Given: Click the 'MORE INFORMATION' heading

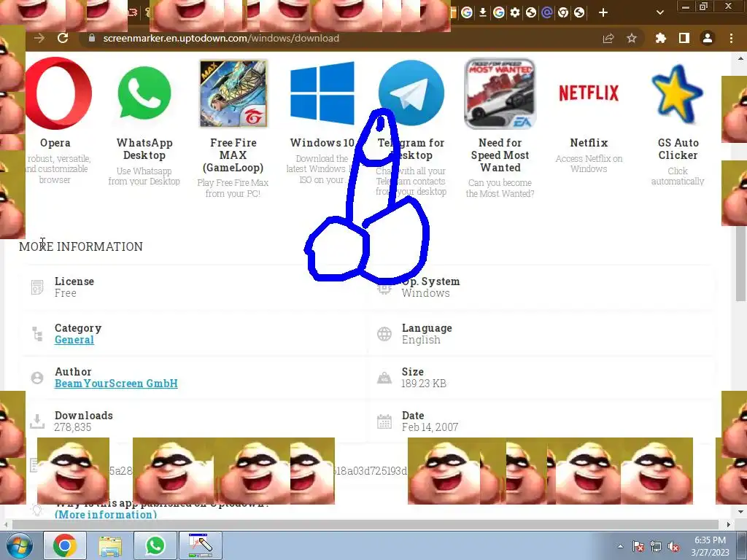Looking at the screenshot, I should tap(81, 246).
